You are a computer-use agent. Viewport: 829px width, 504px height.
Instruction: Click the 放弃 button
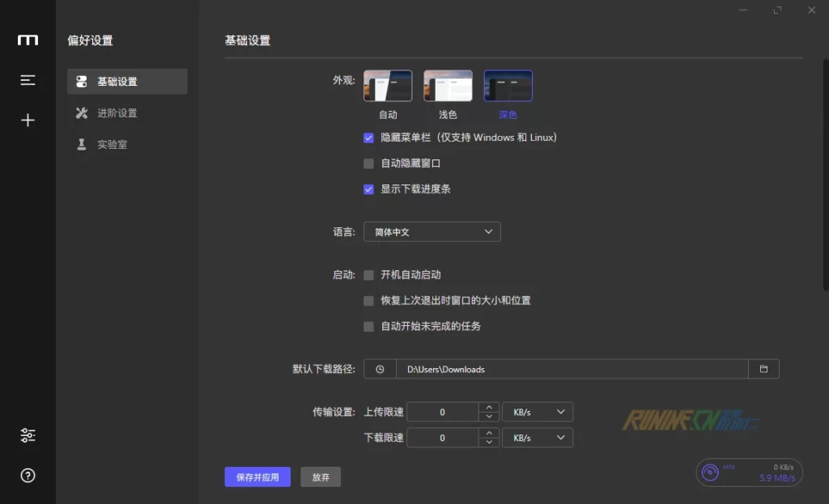[x=321, y=477]
